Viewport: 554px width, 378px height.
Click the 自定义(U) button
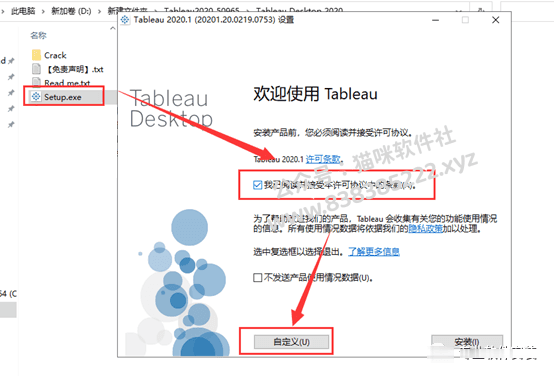(x=291, y=342)
